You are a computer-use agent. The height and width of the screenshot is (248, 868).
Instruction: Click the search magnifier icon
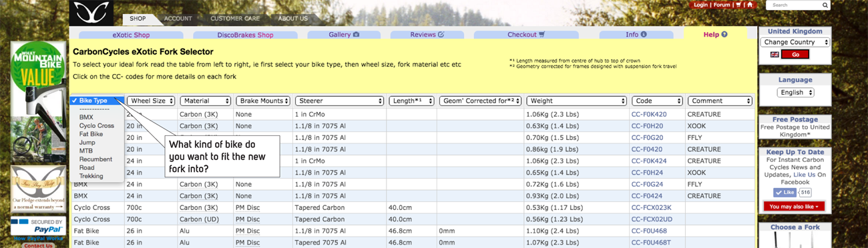pos(826,5)
